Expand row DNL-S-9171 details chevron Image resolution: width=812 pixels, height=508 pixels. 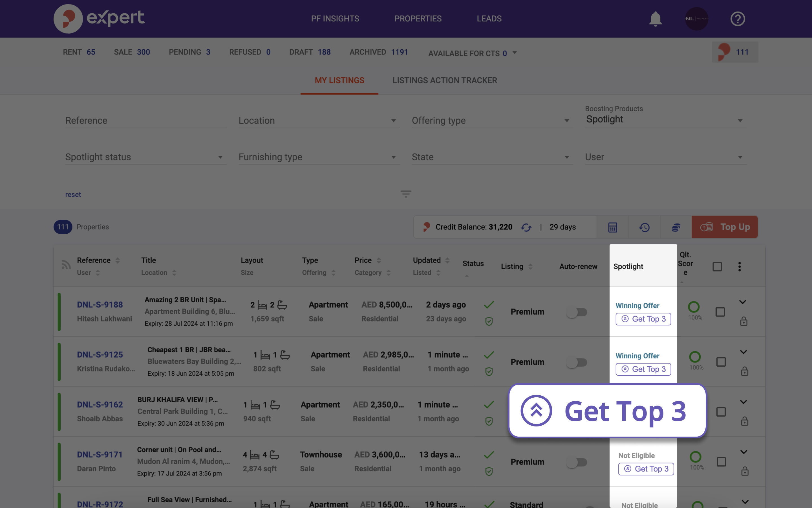[x=743, y=452]
